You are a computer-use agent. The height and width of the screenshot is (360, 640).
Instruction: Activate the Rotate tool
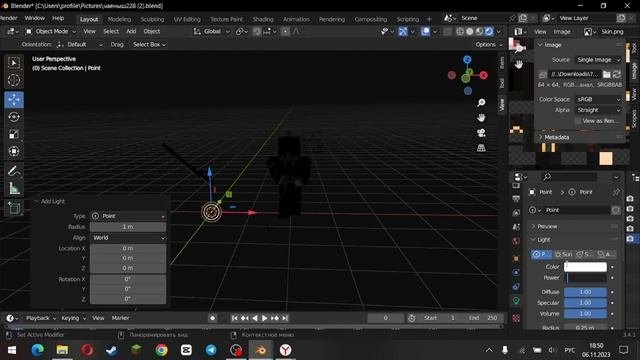tap(14, 117)
